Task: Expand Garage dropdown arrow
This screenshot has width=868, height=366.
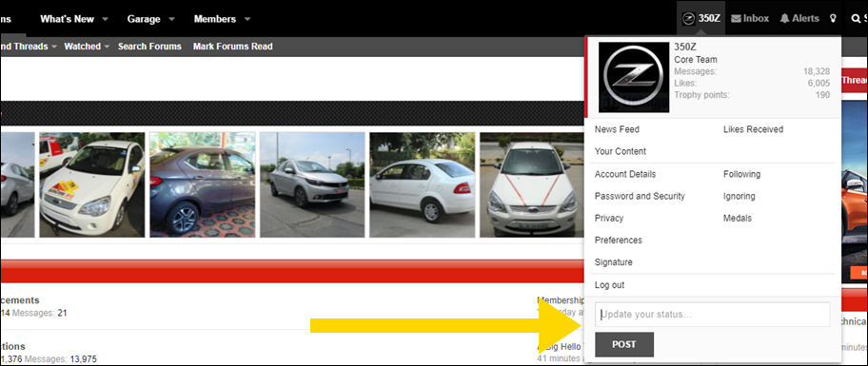Action: click(171, 19)
